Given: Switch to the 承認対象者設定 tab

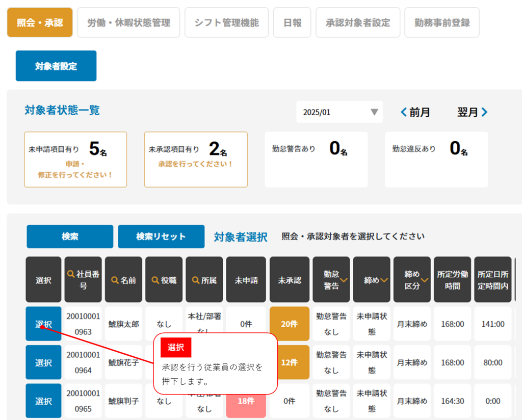Looking at the screenshot, I should (358, 22).
